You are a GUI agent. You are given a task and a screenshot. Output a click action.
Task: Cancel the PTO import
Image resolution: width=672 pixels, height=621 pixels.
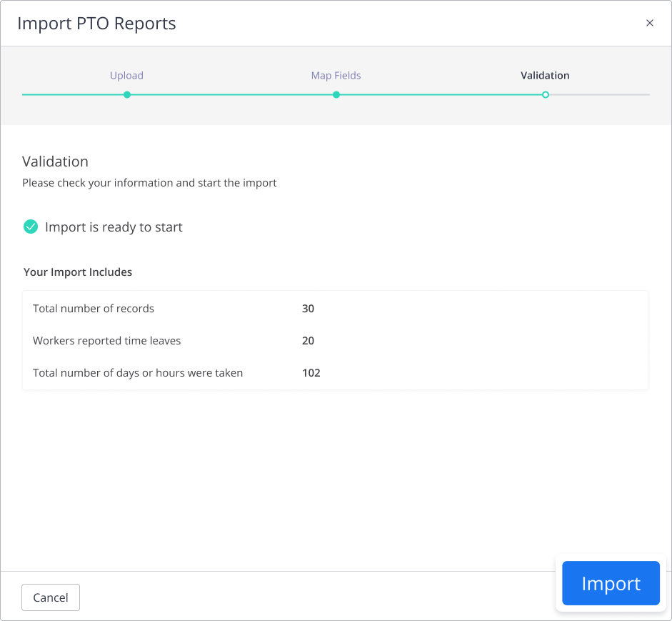[50, 597]
